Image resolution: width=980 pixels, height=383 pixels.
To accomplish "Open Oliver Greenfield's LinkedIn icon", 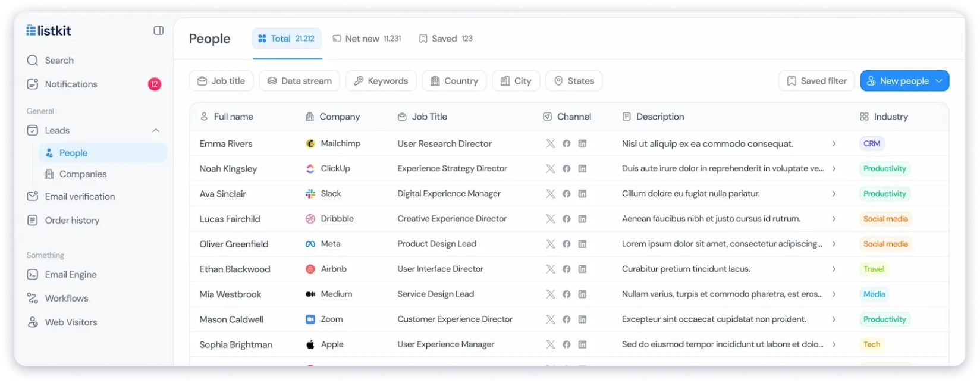I will point(583,244).
